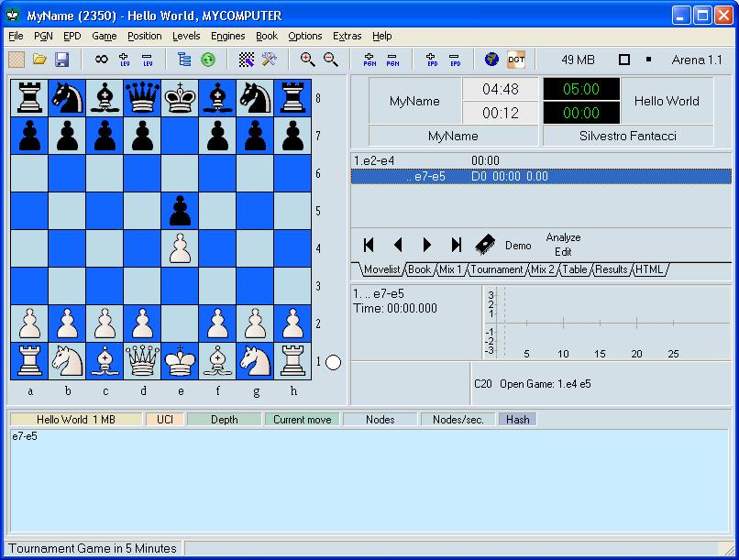This screenshot has width=739, height=560.
Task: Switch to the Book tab
Action: (419, 269)
